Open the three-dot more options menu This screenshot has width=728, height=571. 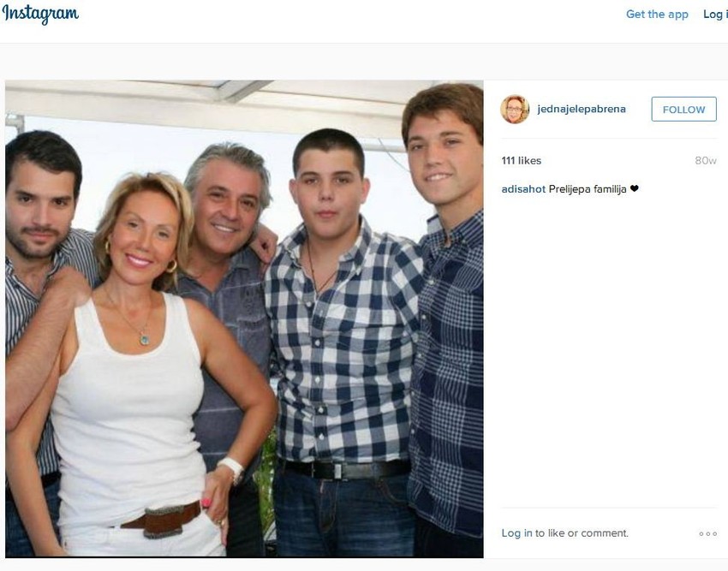click(x=707, y=534)
